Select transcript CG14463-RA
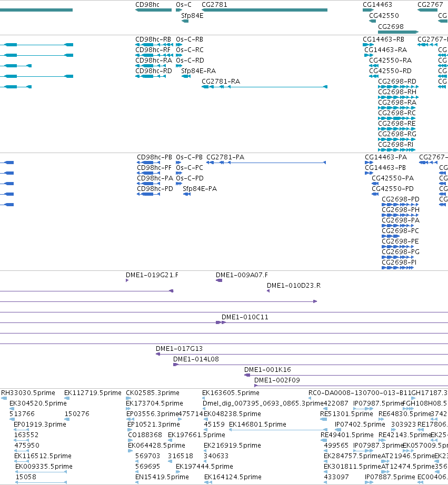The width and height of the screenshot is (448, 485). click(x=385, y=50)
